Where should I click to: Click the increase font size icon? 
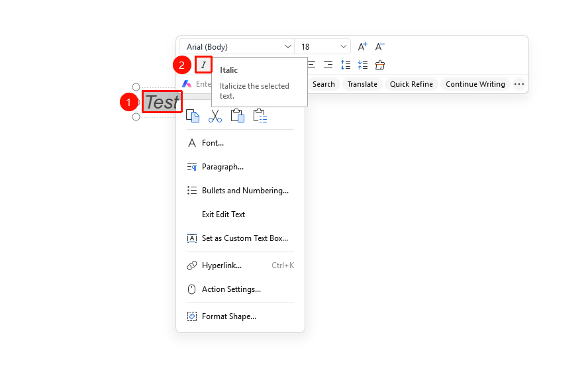(x=362, y=46)
